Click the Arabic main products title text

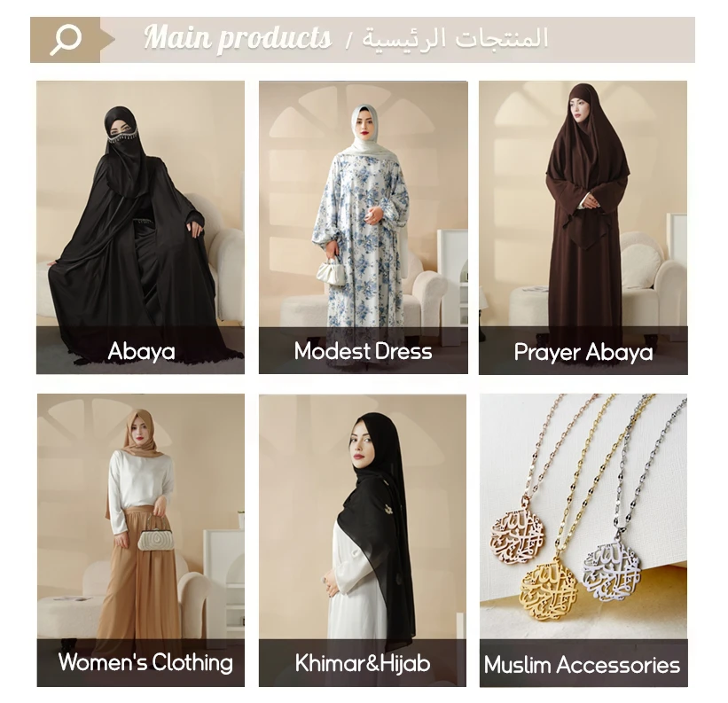click(x=455, y=37)
